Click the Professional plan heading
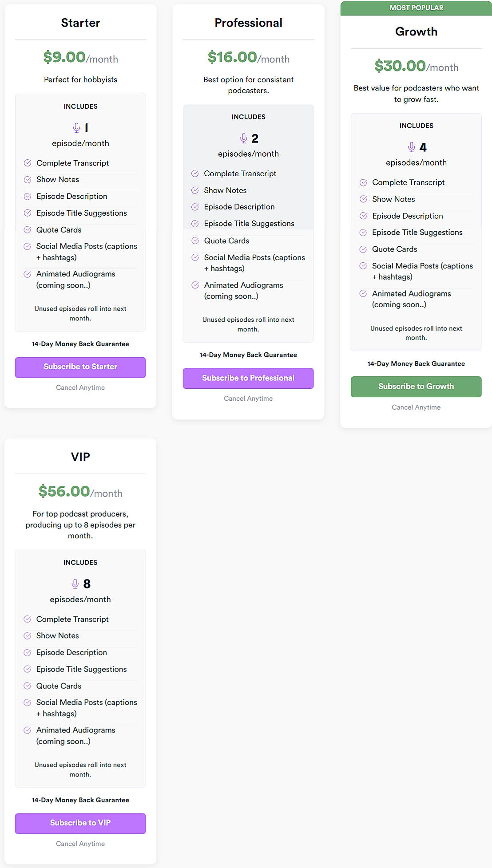 click(x=248, y=23)
